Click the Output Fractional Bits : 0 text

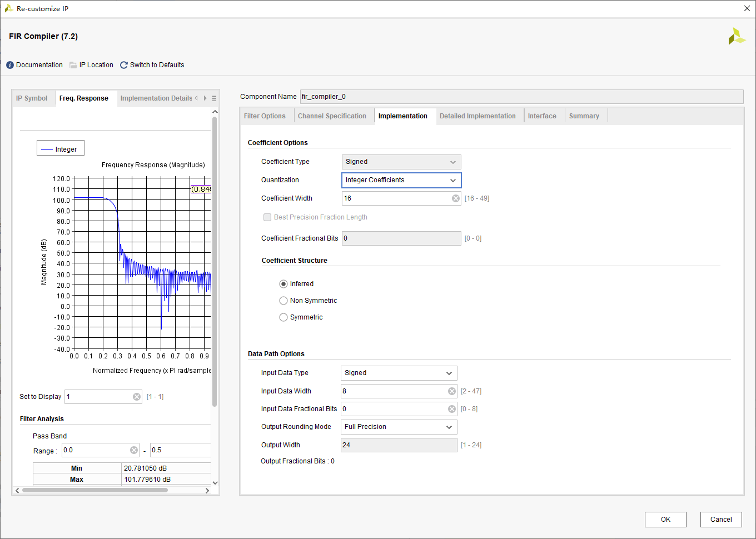[x=297, y=461]
